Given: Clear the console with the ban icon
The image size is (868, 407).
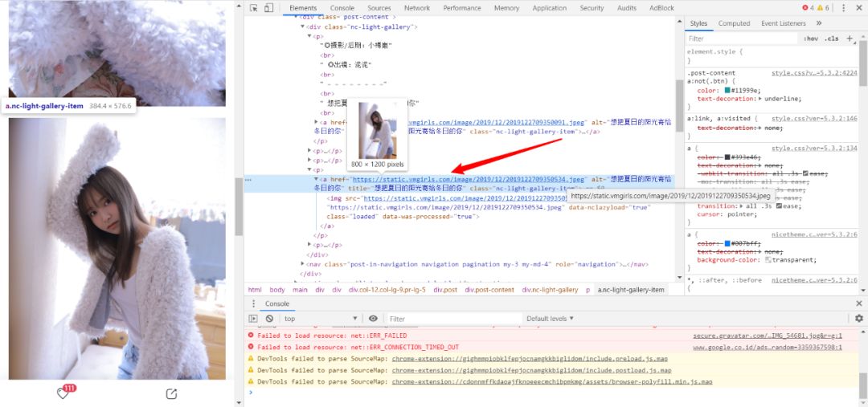Looking at the screenshot, I should click(269, 319).
